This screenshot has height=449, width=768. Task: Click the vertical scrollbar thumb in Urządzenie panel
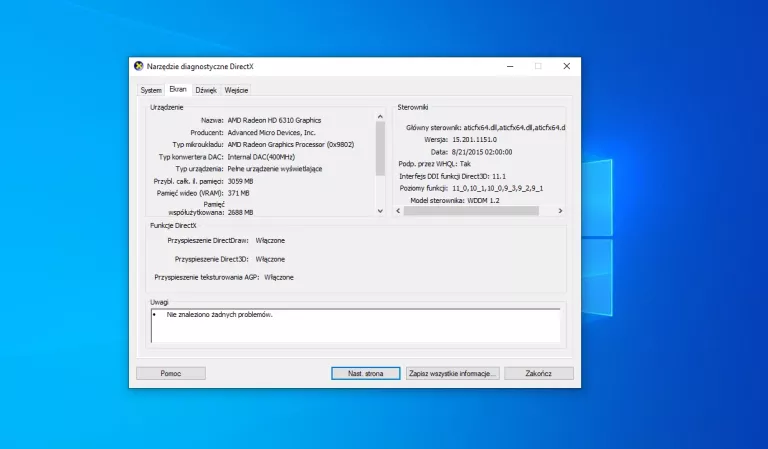pyautogui.click(x=380, y=148)
